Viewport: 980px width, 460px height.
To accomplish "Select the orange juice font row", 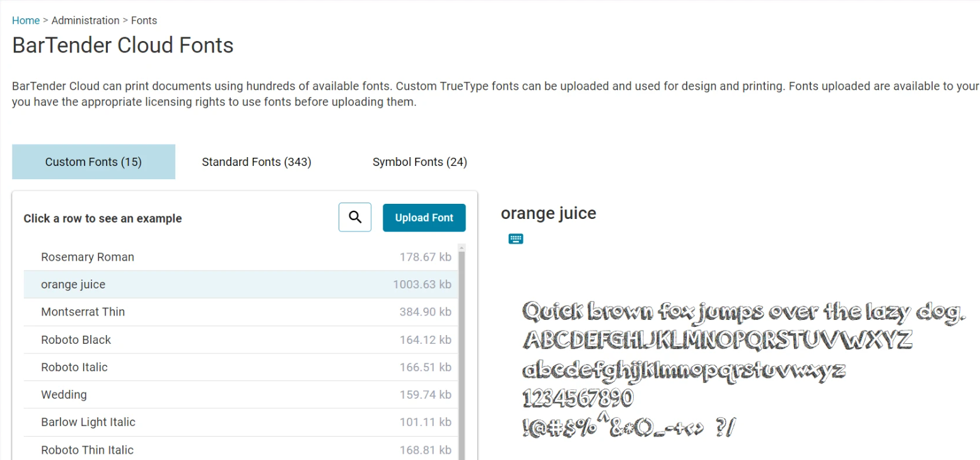I will coord(241,285).
